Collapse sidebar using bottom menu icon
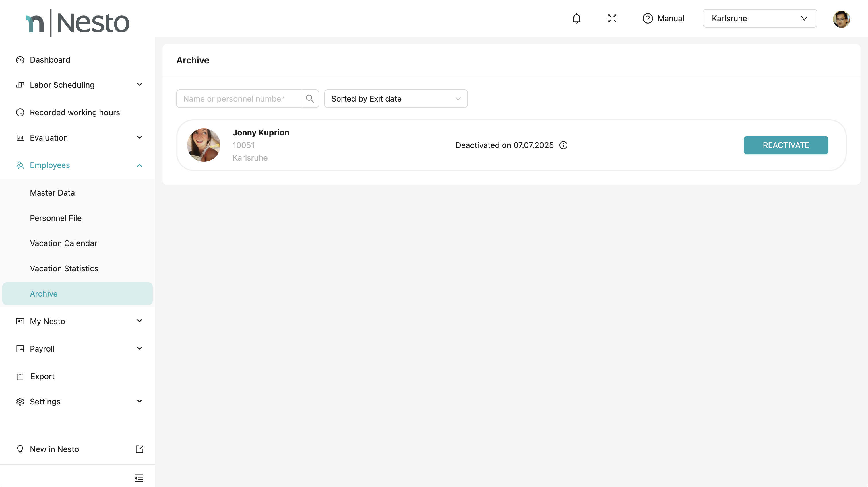This screenshot has width=868, height=487. pyautogui.click(x=139, y=478)
